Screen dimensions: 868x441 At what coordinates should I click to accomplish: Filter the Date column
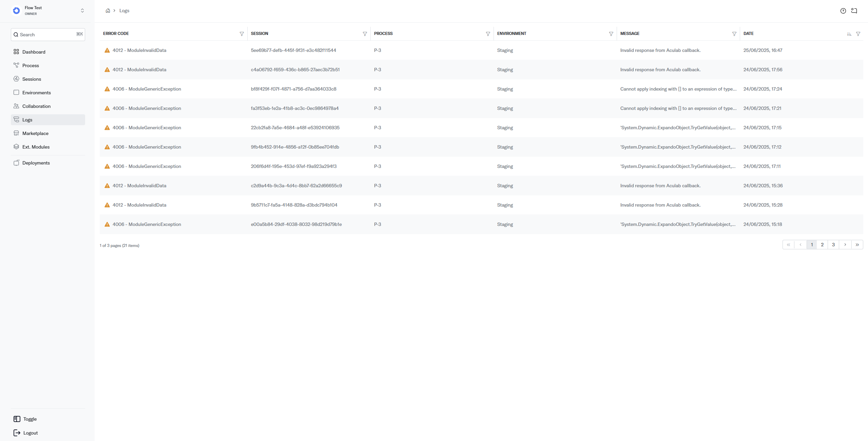(x=858, y=34)
